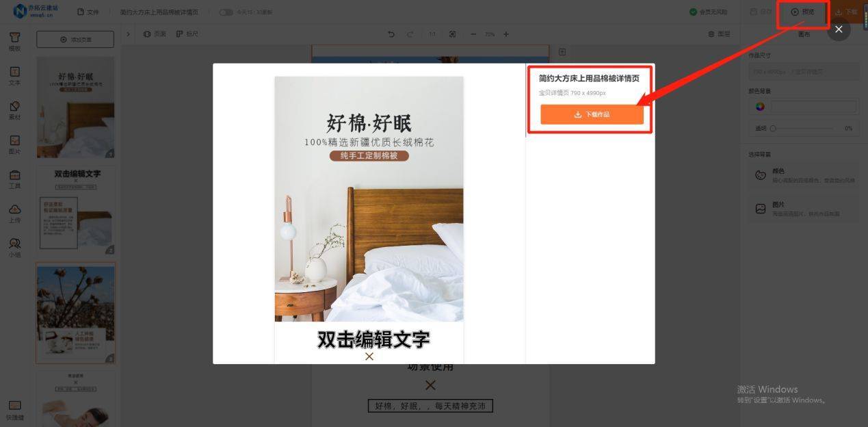Image resolution: width=868 pixels, height=427 pixels.
Task: Click the 双击编辑文字 heading in preview
Action: tap(373, 339)
